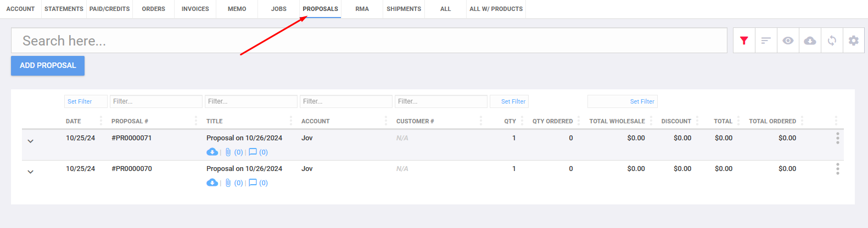This screenshot has width=868, height=228.
Task: Open comments icon for #PR0000070
Action: point(253,183)
